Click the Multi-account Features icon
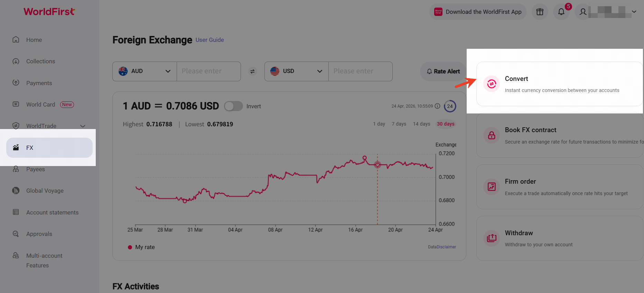 16,255
